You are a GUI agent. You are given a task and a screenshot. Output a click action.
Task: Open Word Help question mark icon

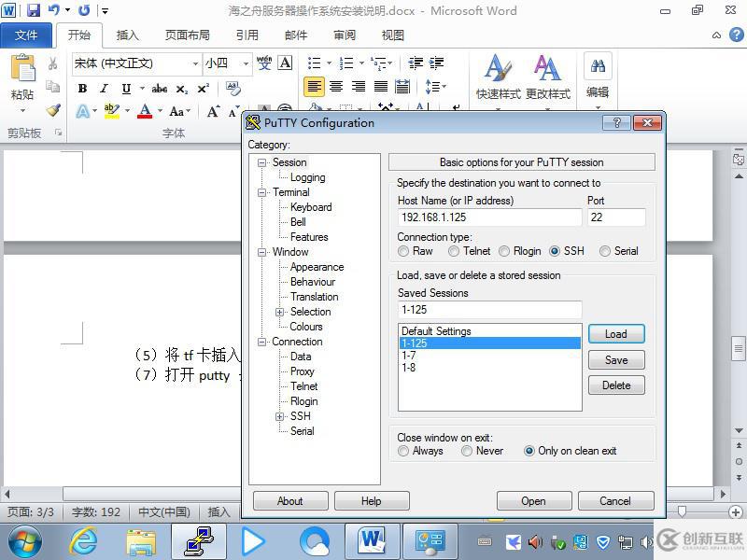pyautogui.click(x=737, y=35)
